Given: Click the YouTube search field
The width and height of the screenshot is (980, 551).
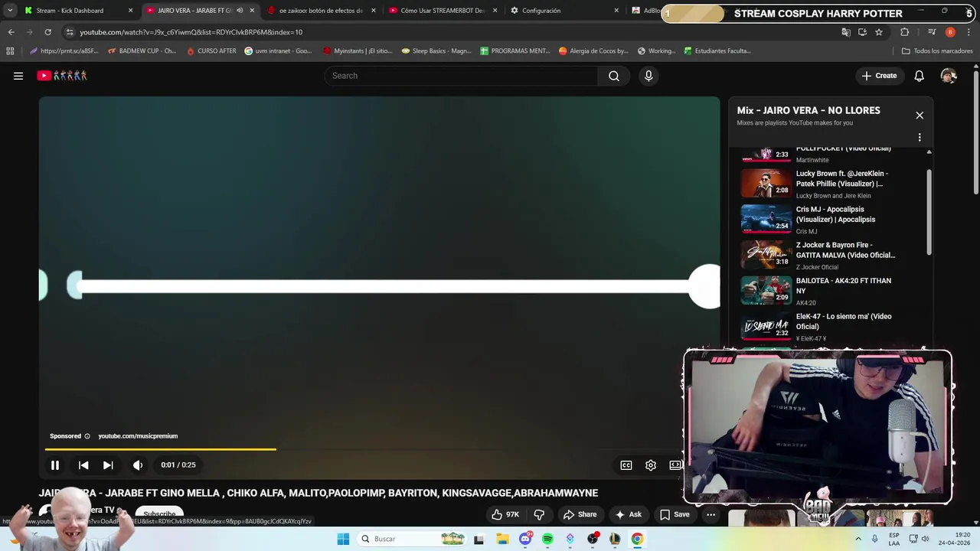Looking at the screenshot, I should 461,76.
